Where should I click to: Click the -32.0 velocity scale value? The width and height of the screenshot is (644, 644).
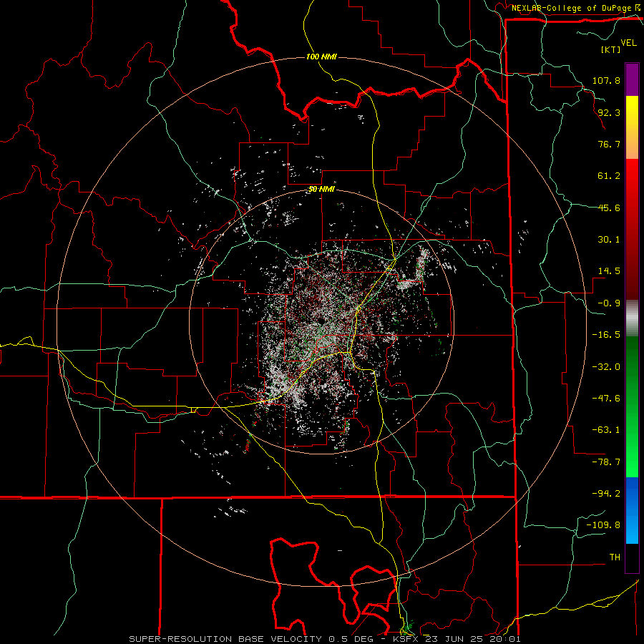coord(606,367)
